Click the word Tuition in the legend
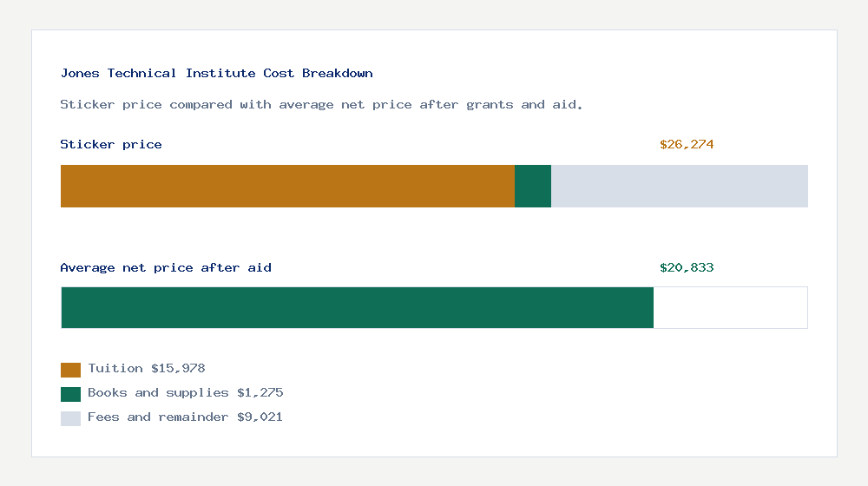868x486 pixels. pyautogui.click(x=115, y=369)
